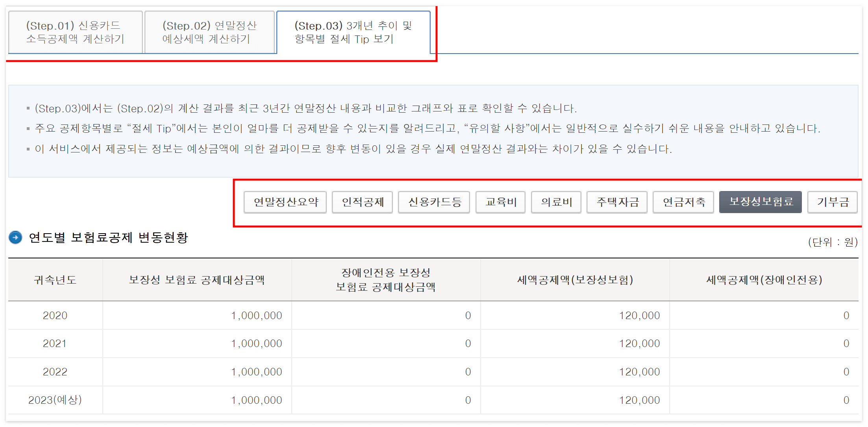Show the 신용카드등 deduction details
868x427 pixels.
tap(434, 202)
